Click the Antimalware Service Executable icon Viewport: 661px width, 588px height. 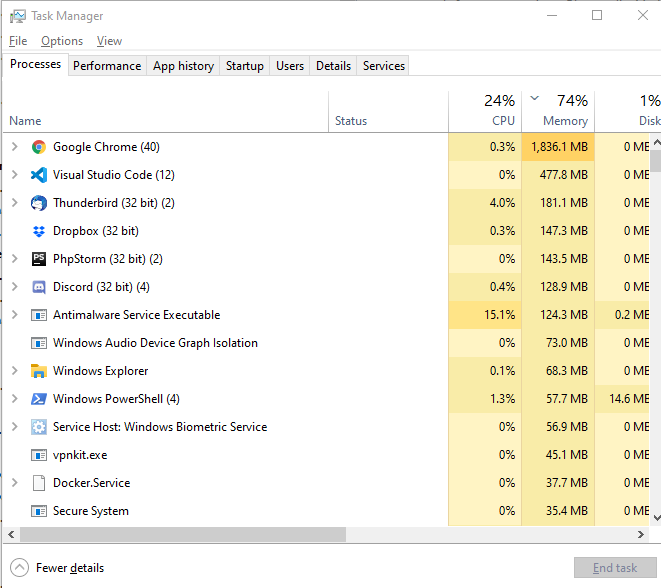tap(39, 315)
